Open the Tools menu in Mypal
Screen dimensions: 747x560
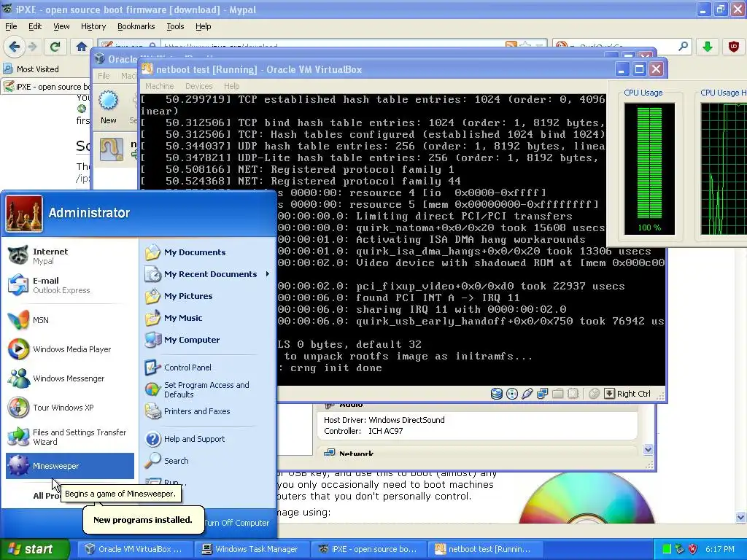175,27
